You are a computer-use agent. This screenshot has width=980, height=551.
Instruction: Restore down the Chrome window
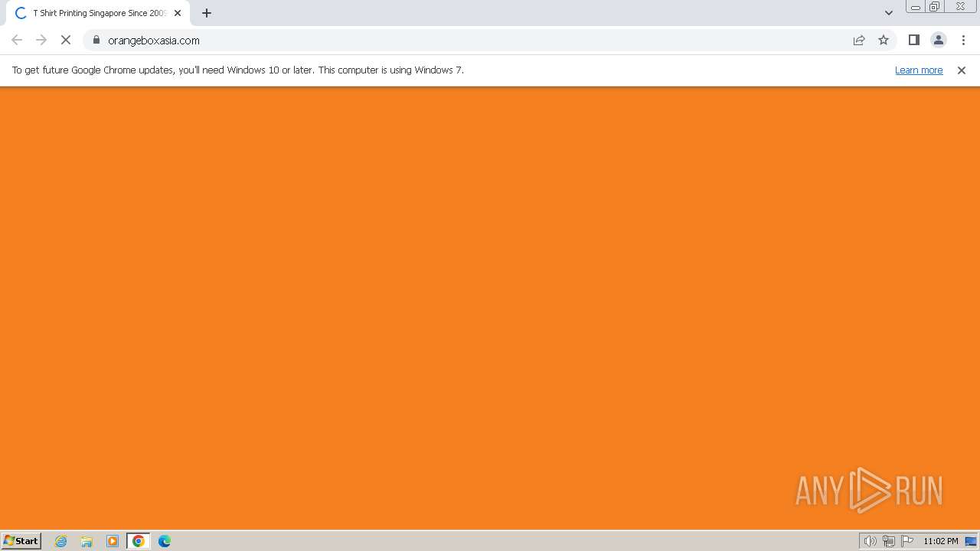pos(935,7)
